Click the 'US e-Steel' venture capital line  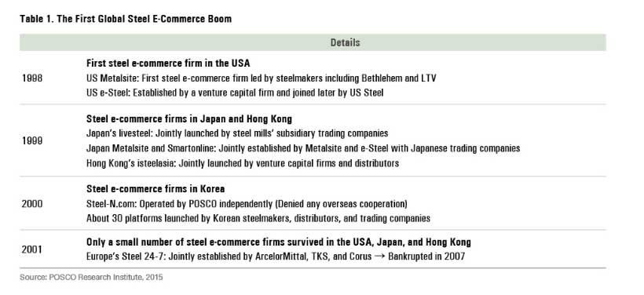pyautogui.click(x=235, y=93)
